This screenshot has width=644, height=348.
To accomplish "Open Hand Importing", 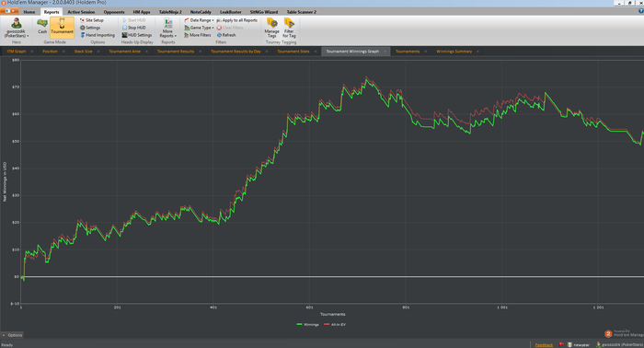I will click(98, 35).
